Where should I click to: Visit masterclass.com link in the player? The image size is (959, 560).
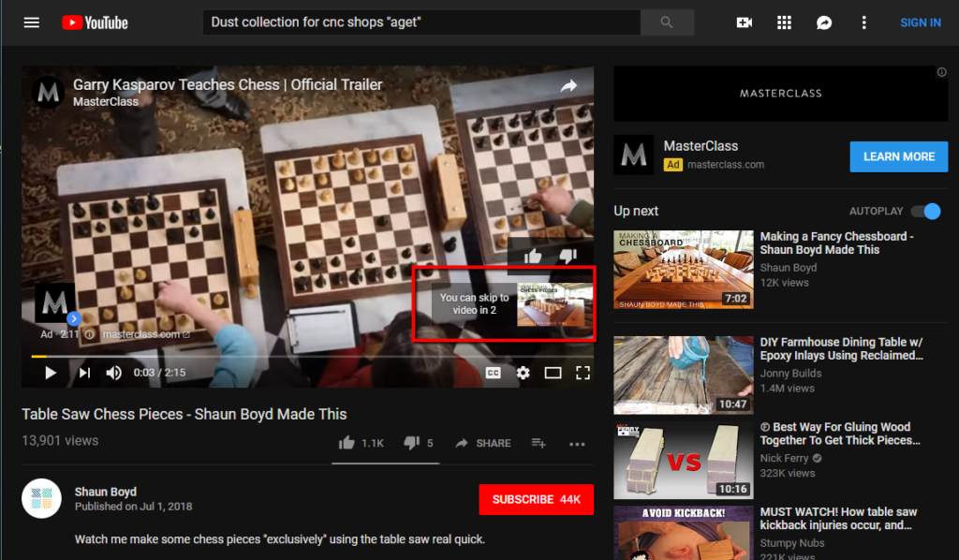point(146,334)
